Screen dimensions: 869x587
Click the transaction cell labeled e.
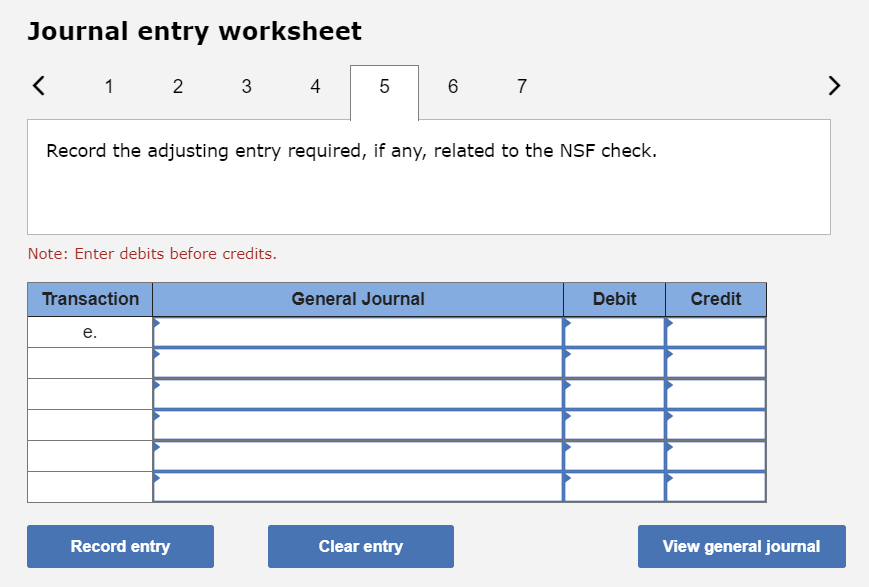click(89, 331)
